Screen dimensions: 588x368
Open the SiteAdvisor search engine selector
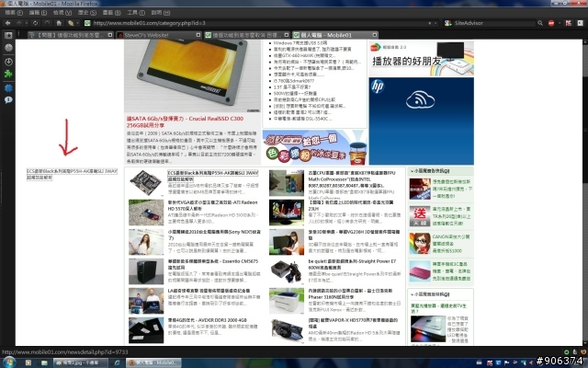click(448, 23)
